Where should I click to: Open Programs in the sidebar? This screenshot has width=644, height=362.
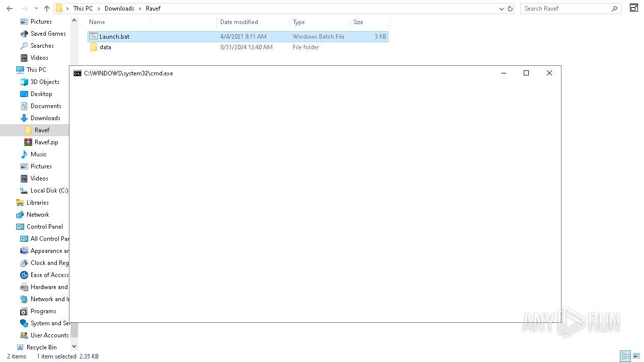(x=43, y=311)
